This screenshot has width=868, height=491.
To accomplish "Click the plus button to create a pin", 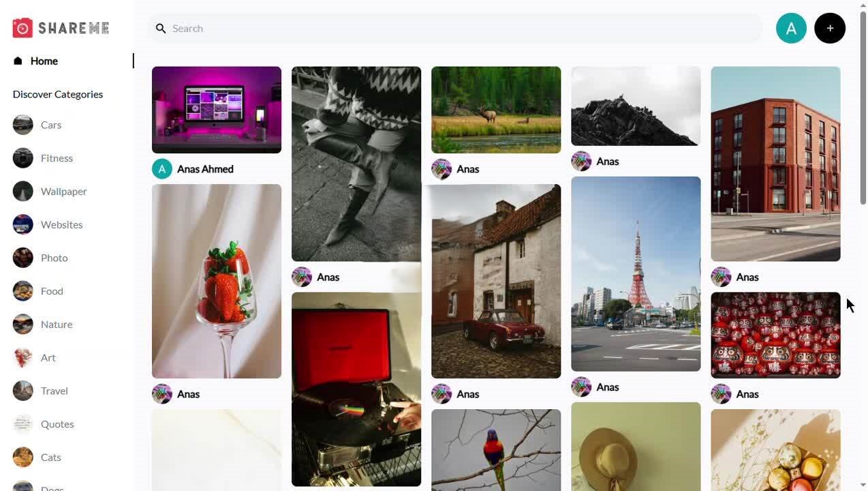I will coord(830,28).
